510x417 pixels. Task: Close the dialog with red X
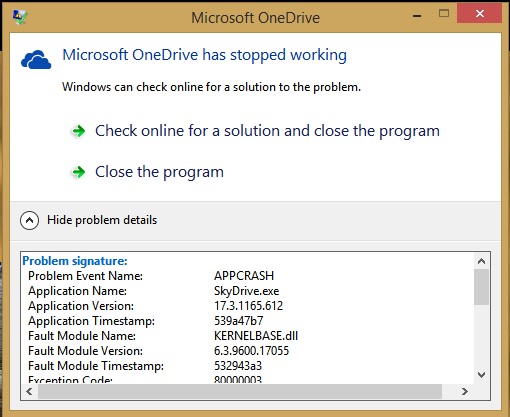click(480, 13)
